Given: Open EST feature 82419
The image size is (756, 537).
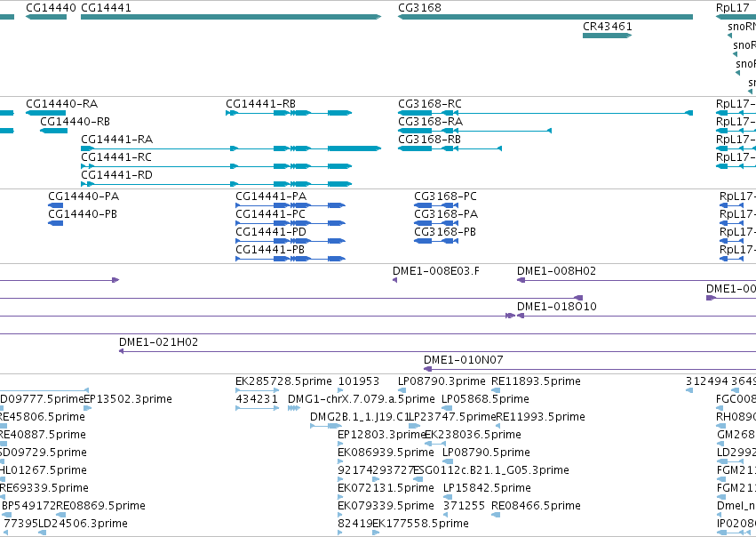Looking at the screenshot, I should pos(354,524).
